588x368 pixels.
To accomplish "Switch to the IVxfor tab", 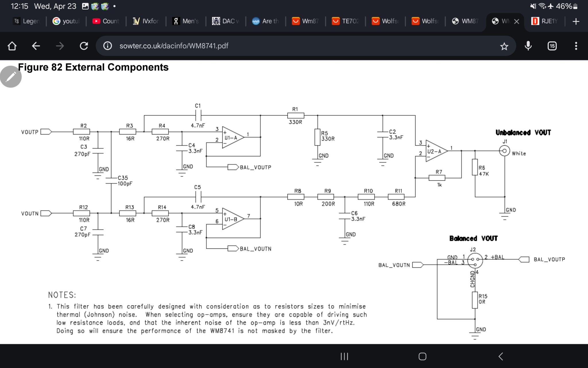I will (146, 21).
